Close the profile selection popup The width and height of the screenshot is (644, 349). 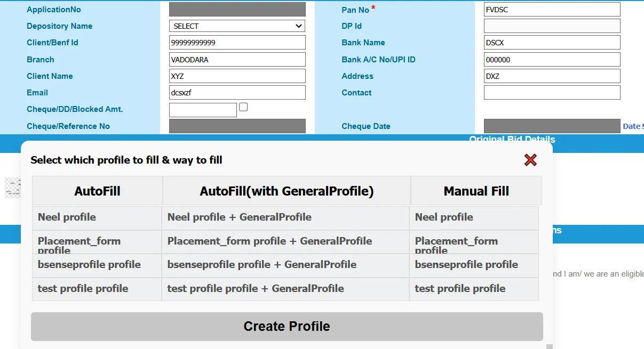click(530, 160)
